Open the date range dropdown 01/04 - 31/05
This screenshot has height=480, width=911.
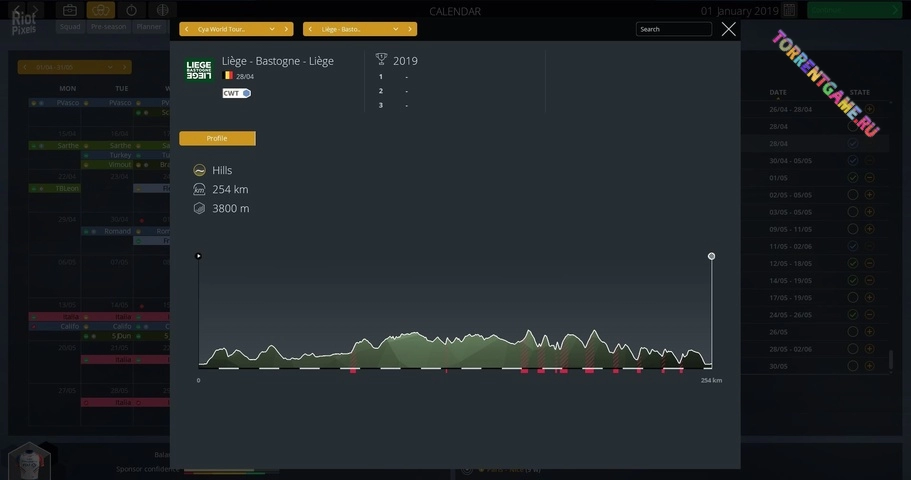74,67
